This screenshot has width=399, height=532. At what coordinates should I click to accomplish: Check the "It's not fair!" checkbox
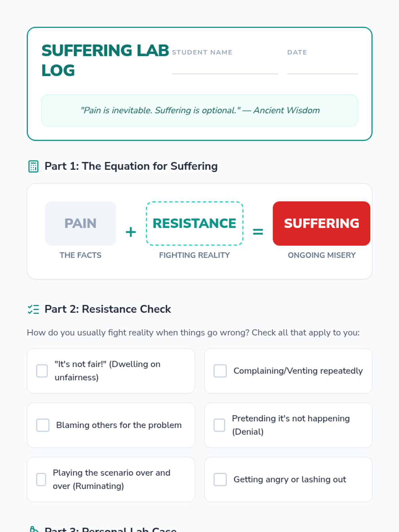[x=42, y=371]
